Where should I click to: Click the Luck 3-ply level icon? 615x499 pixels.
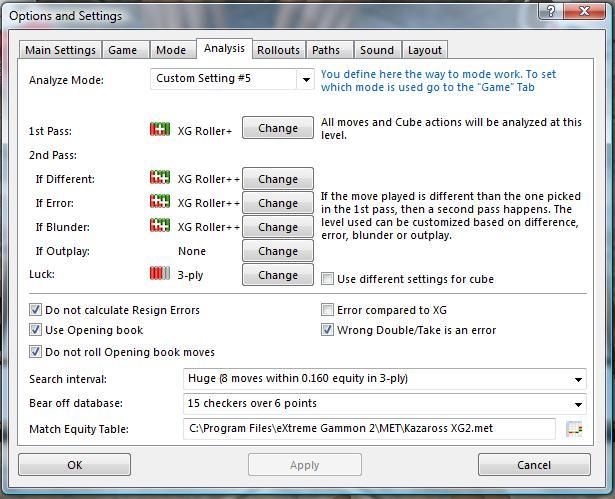(x=160, y=274)
